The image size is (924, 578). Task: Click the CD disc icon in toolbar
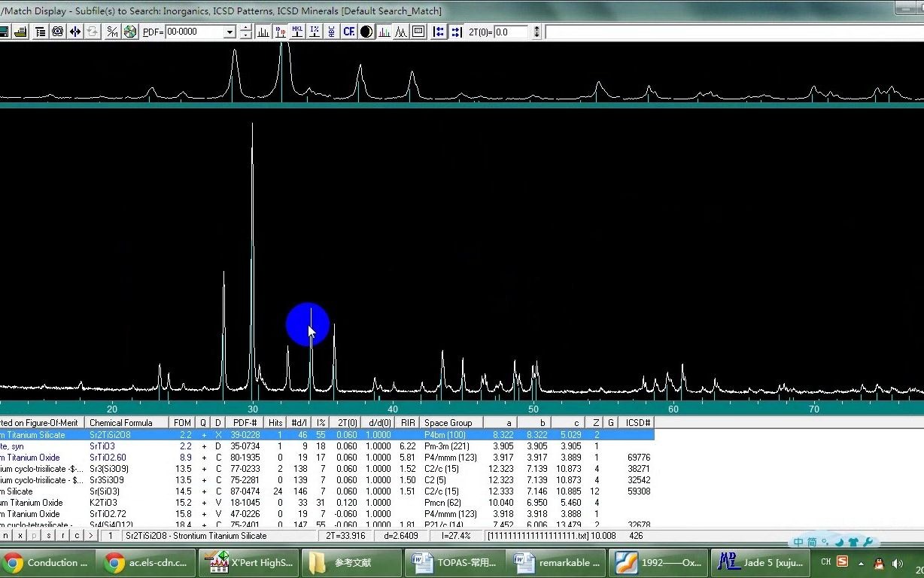[130, 32]
